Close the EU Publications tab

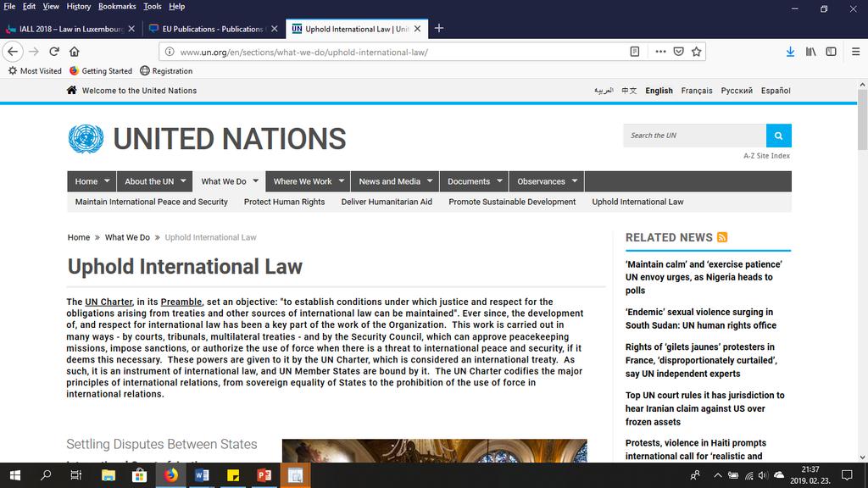(x=274, y=29)
